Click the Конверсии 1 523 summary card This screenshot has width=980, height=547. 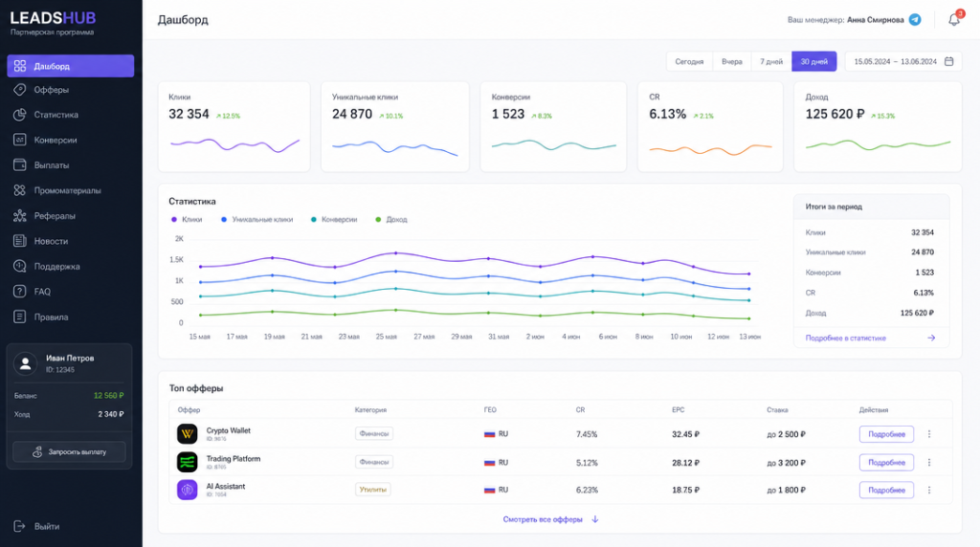tap(553, 127)
